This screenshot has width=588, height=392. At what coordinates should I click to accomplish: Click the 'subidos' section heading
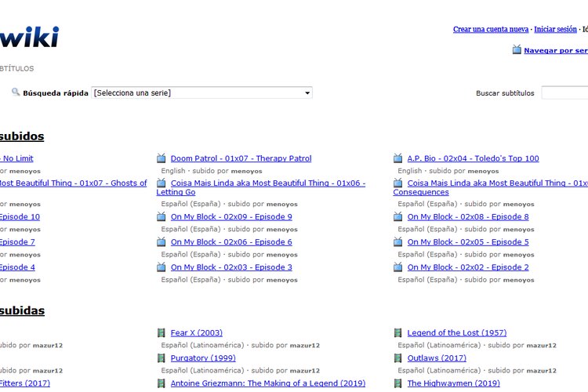pyautogui.click(x=22, y=136)
